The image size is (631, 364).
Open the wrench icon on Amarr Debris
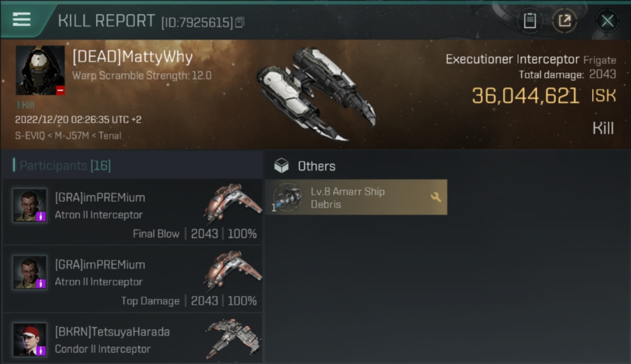pos(435,197)
